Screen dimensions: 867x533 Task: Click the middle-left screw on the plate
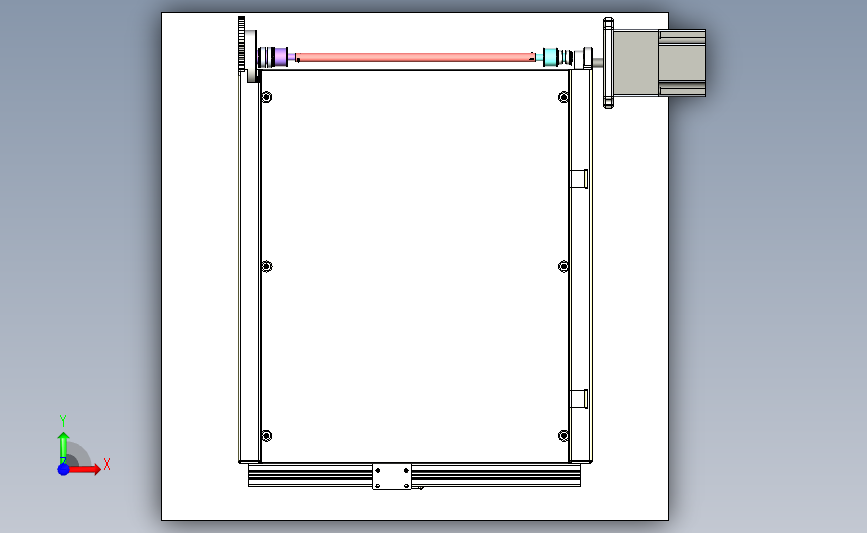(x=267, y=266)
